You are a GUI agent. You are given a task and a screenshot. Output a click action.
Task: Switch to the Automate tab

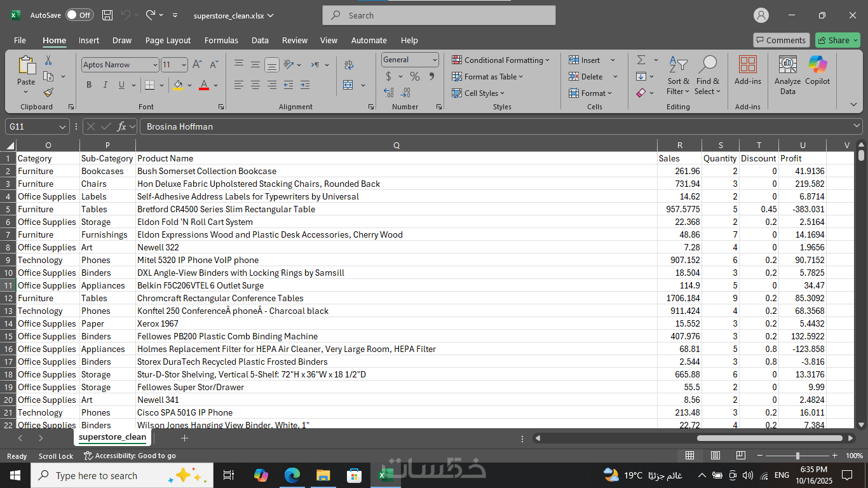tap(369, 40)
